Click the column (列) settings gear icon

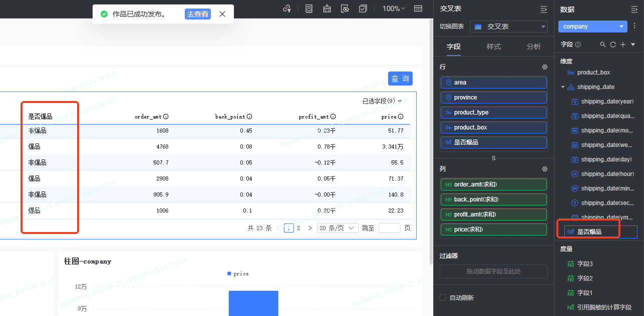click(x=545, y=169)
